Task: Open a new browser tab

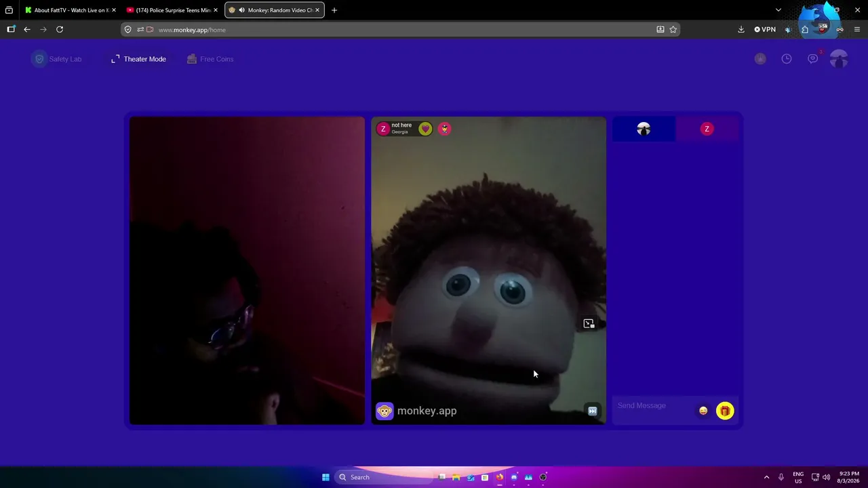Action: (x=334, y=10)
